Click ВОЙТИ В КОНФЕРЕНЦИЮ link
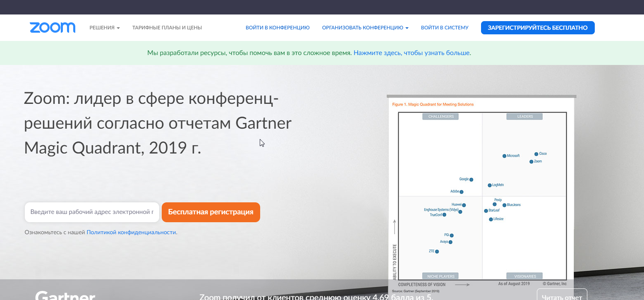 (278, 28)
